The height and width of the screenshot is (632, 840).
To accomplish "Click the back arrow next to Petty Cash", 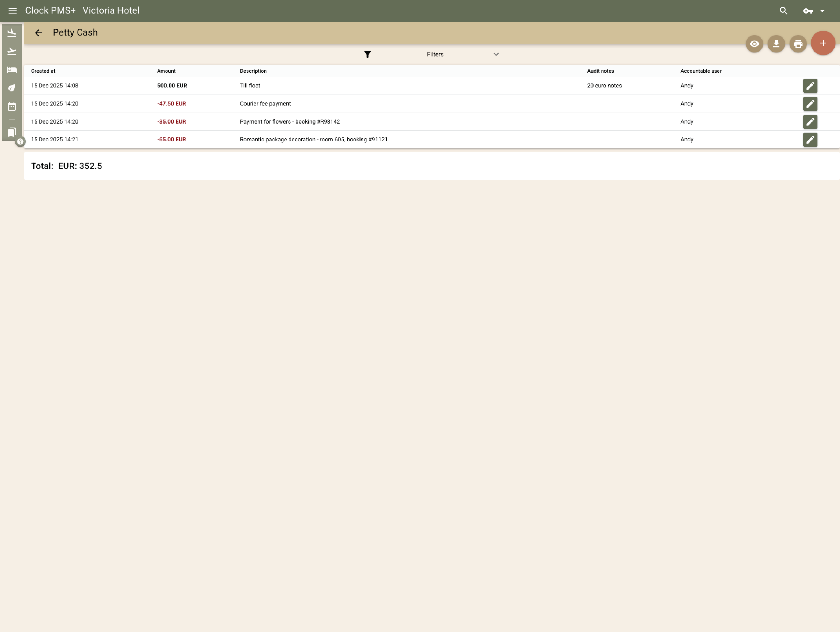I will [38, 33].
